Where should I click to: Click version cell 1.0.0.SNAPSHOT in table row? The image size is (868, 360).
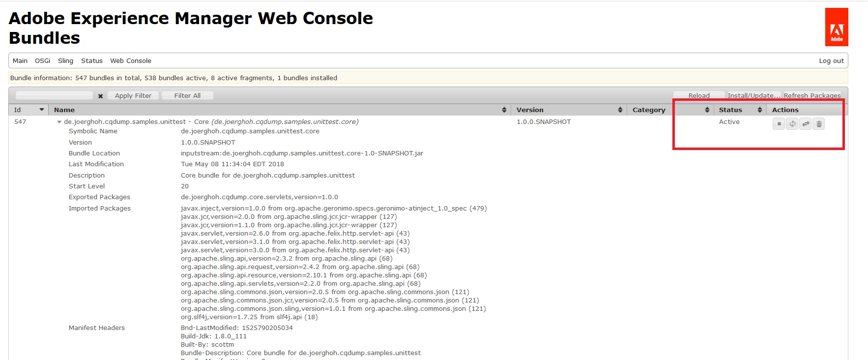544,121
